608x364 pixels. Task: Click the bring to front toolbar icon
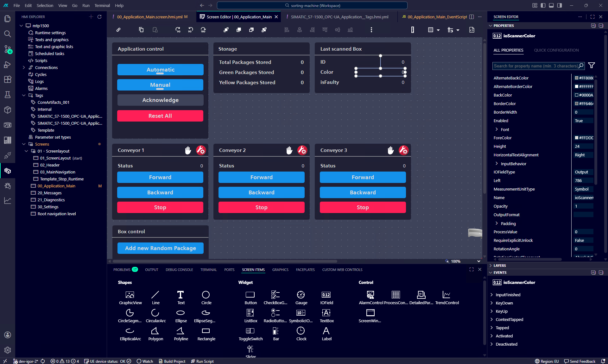pyautogui.click(x=226, y=30)
